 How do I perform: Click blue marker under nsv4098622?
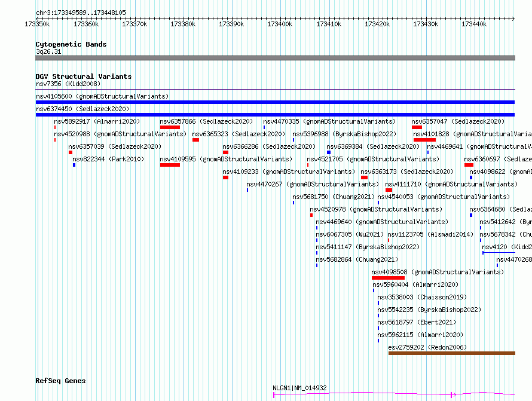click(x=471, y=177)
